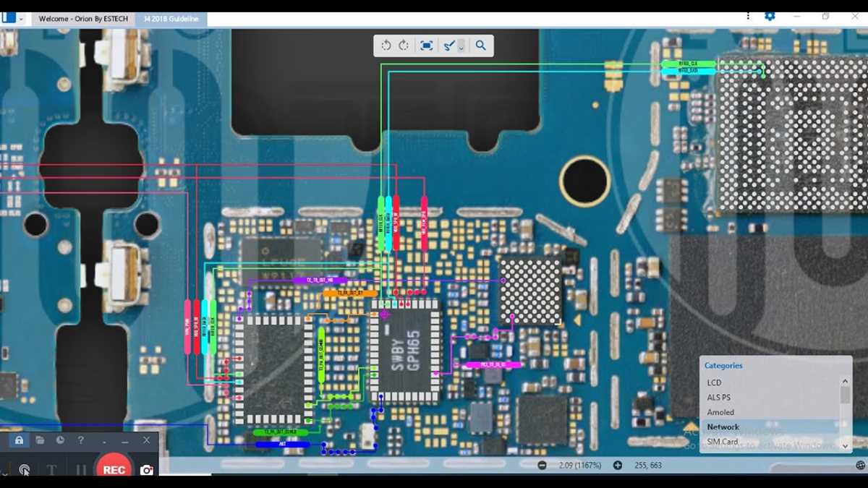The width and height of the screenshot is (868, 488).
Task: Open the brush tool dropdown arrow
Action: click(x=461, y=46)
